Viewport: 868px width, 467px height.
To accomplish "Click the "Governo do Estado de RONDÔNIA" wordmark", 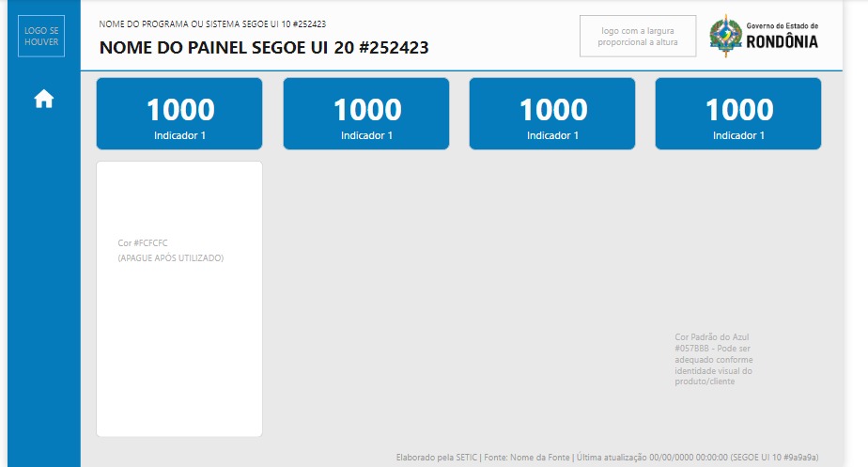I will tap(783, 37).
